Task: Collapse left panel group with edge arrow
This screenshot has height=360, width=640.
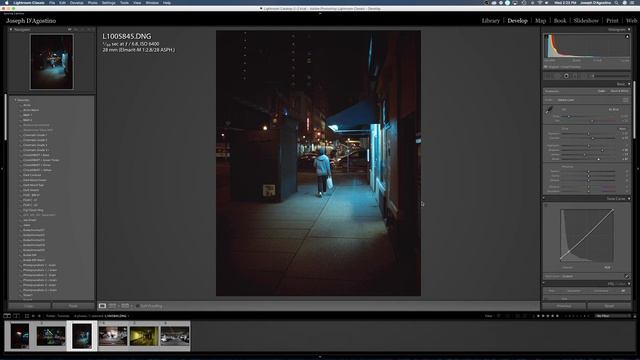Action: [x=2, y=168]
